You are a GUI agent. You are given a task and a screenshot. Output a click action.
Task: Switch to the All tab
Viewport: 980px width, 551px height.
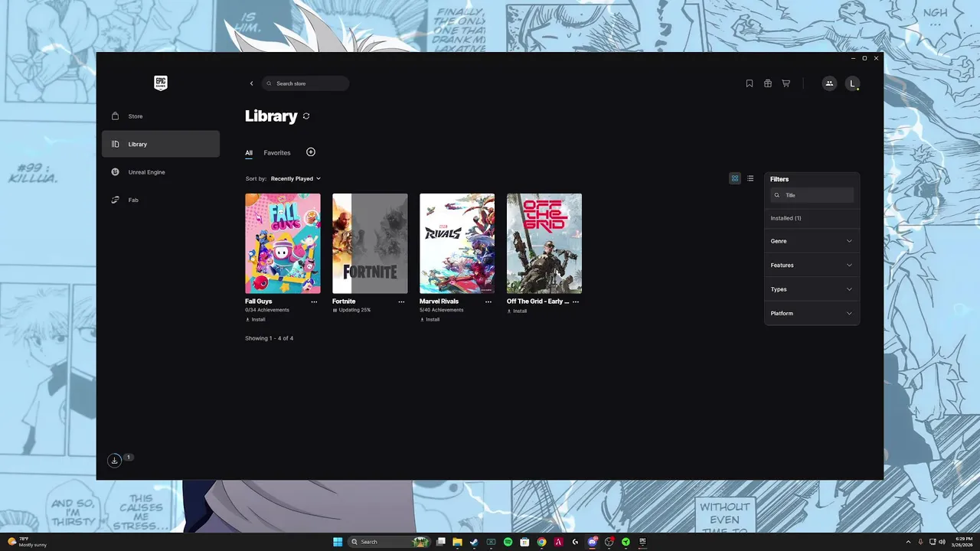tap(249, 153)
